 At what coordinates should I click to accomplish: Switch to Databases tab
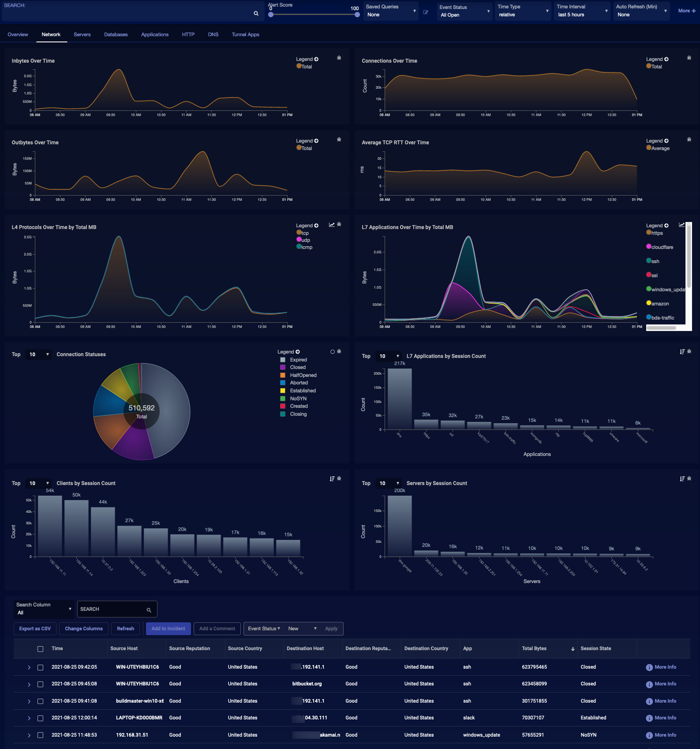click(x=116, y=34)
